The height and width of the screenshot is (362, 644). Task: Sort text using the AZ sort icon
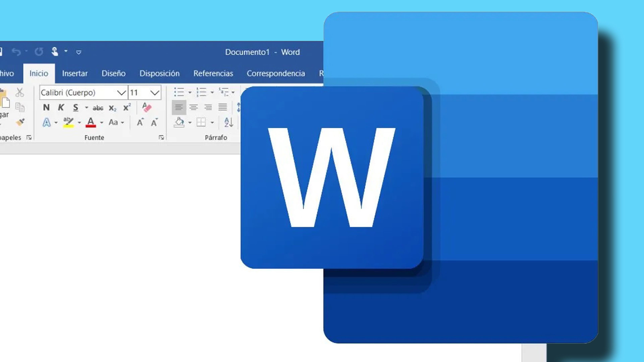point(228,122)
